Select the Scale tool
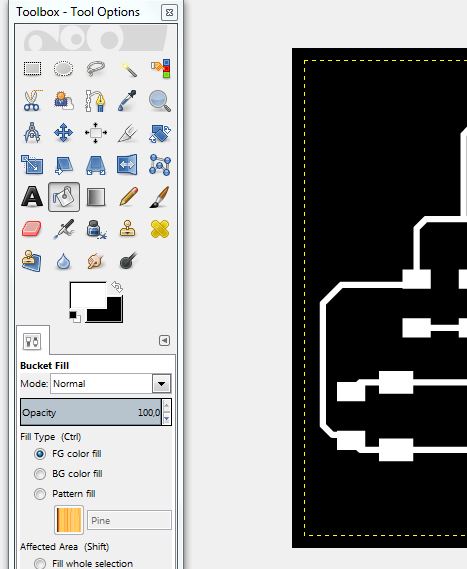 coord(32,165)
